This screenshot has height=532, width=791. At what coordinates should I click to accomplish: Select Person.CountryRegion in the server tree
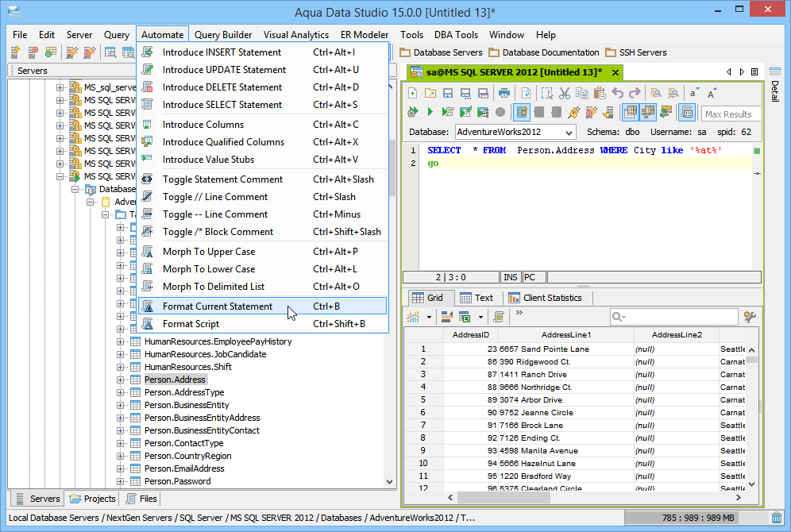(187, 456)
